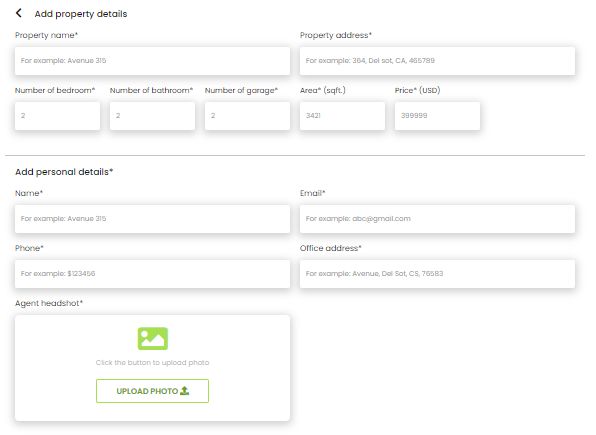Focus the Property address input field
596x435 pixels.
(x=437, y=61)
